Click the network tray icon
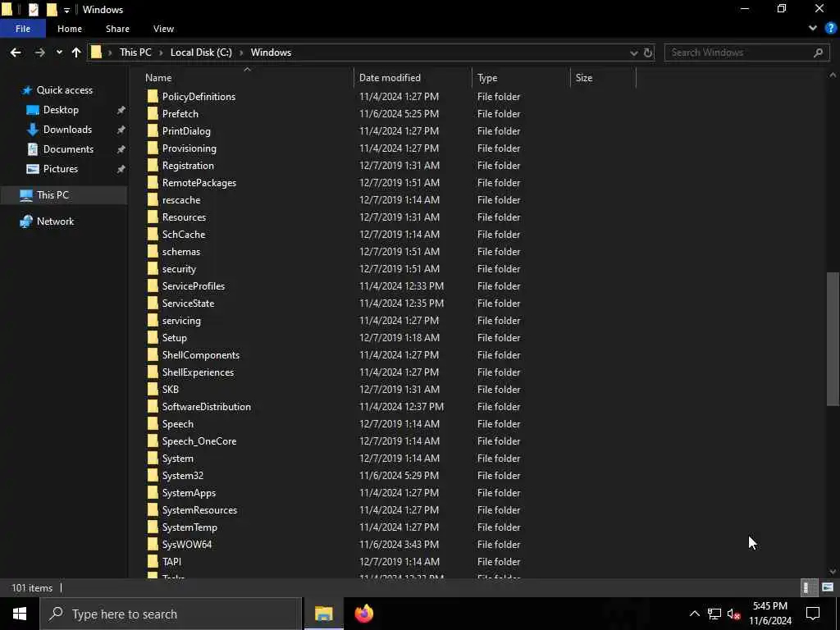This screenshot has width=840, height=630. pos(714,614)
